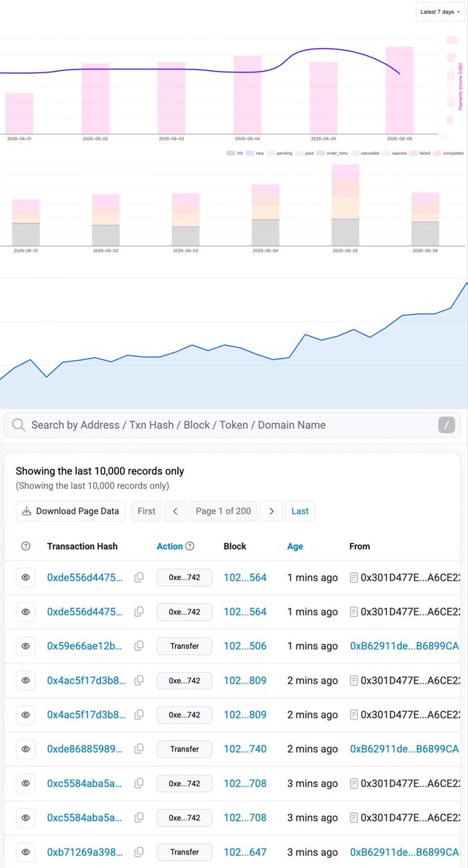Copy the 0xde86885989 transaction hash

click(140, 749)
